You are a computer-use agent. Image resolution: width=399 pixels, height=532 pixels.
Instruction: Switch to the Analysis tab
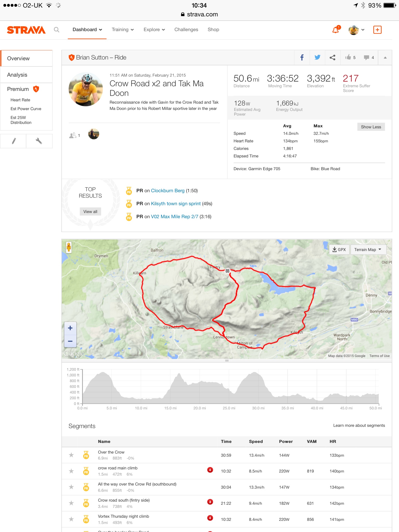pos(17,75)
